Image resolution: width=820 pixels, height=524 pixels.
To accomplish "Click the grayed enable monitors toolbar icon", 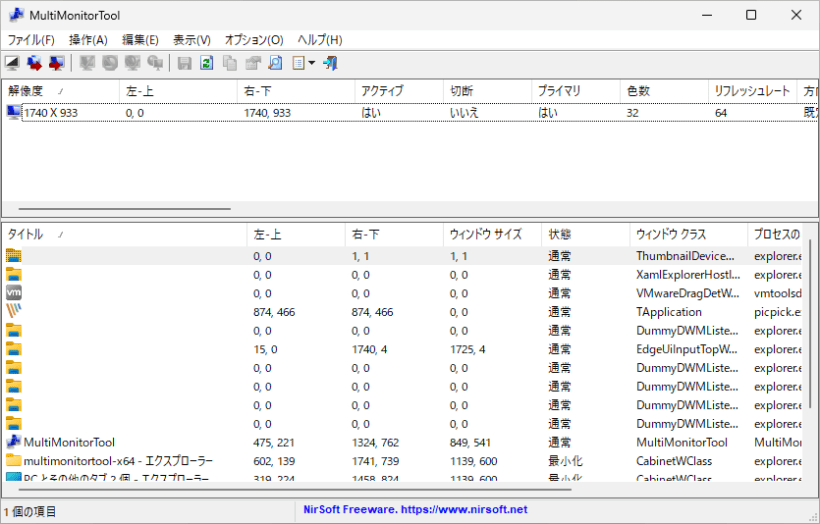I will pos(87,63).
